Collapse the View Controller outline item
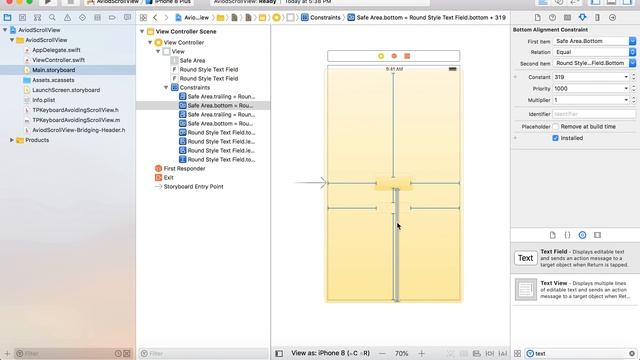 tap(150, 42)
